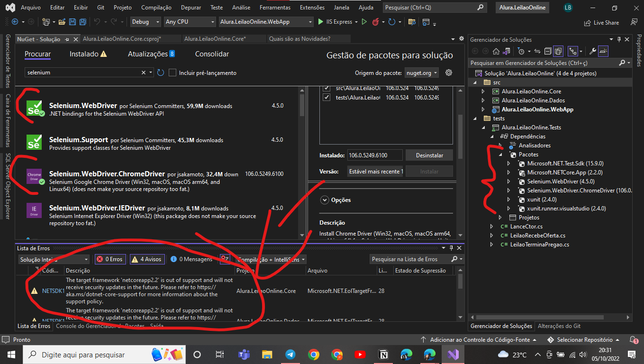Open Microsoft Teams from taskbar
This screenshot has height=364, width=644.
244,355
